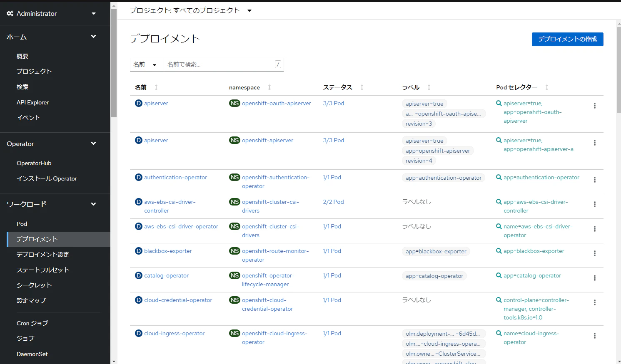Click D badge for blackbox-exporter deployment
Viewport: 621px width, 364px height.
pos(139,251)
